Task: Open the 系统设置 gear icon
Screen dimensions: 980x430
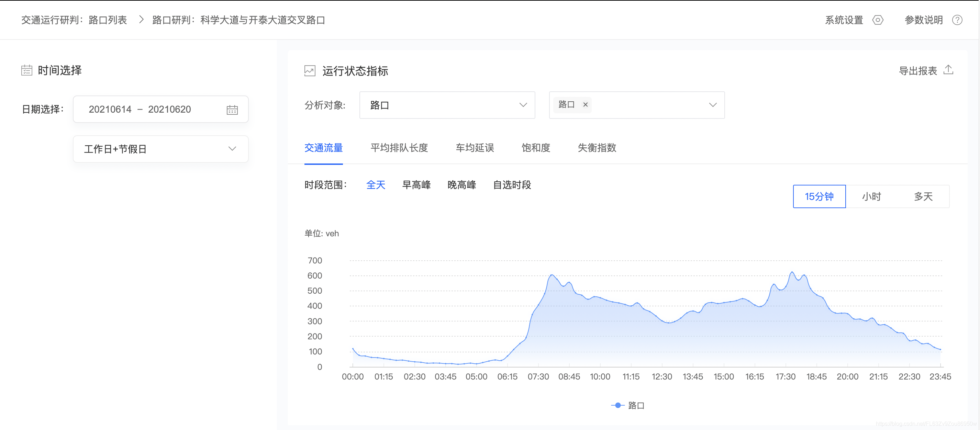Action: 877,20
